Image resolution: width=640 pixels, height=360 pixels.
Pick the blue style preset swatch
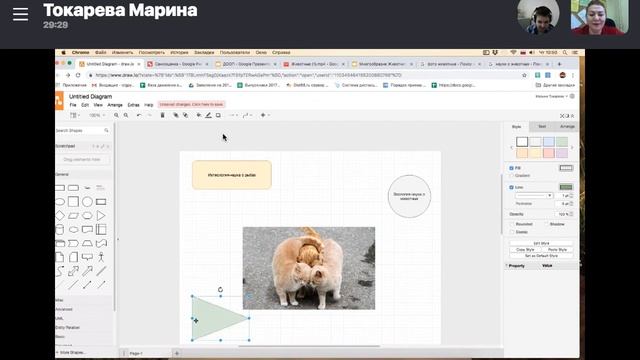549,142
